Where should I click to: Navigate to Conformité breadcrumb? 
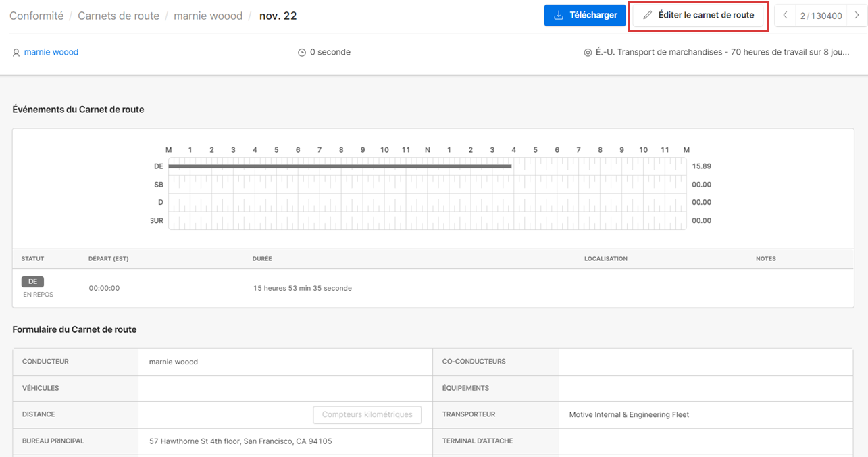pos(36,16)
